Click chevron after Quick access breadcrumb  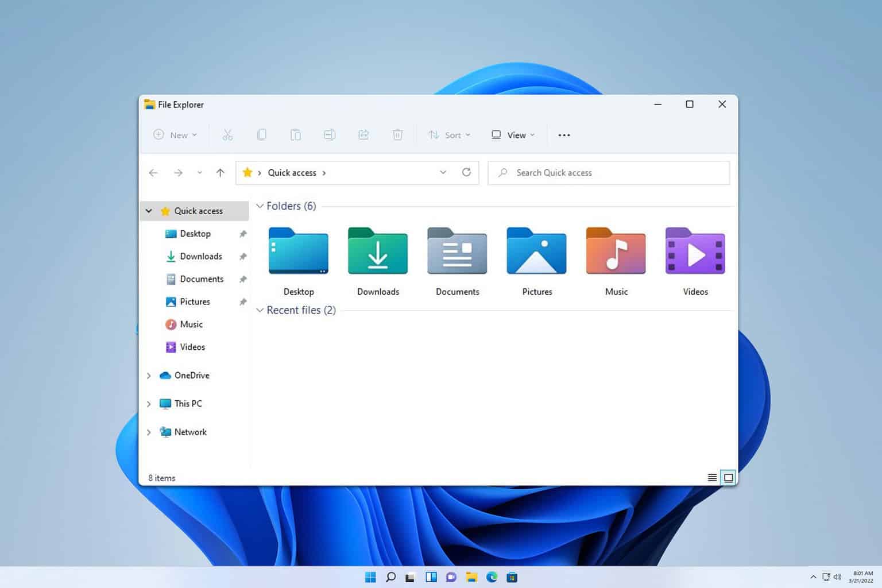[324, 173]
